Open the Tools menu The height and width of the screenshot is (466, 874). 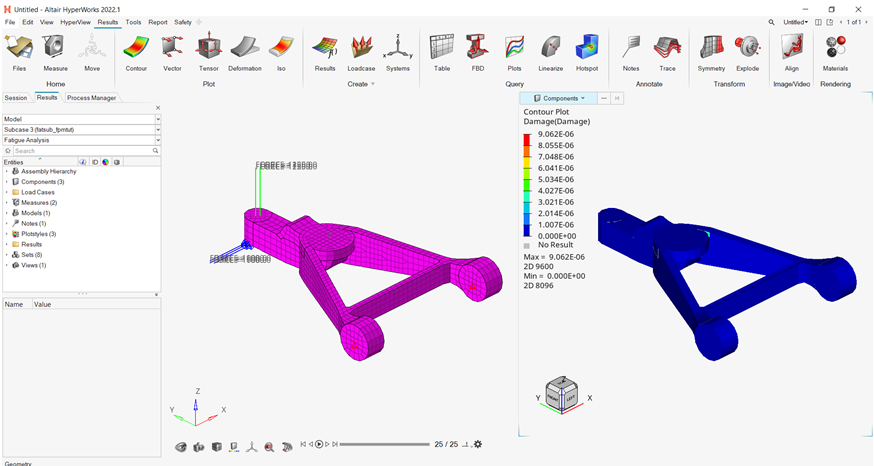coord(133,22)
